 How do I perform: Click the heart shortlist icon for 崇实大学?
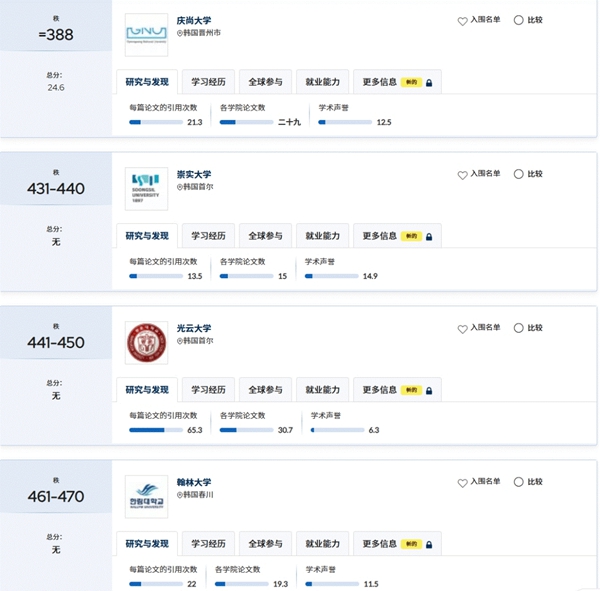(462, 175)
